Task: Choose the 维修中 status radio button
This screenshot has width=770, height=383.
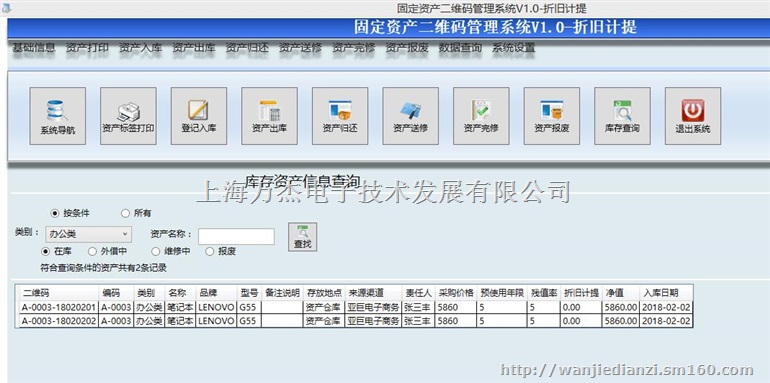Action: (156, 251)
